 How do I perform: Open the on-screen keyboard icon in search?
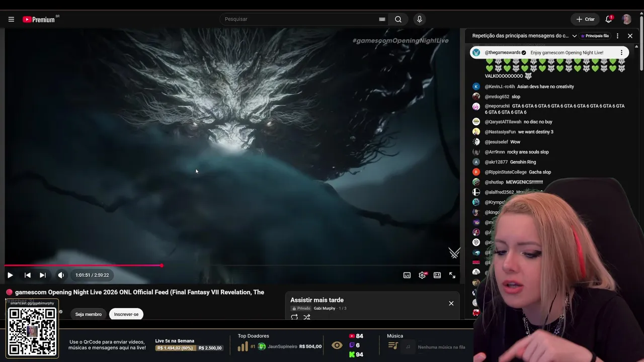[x=382, y=19]
